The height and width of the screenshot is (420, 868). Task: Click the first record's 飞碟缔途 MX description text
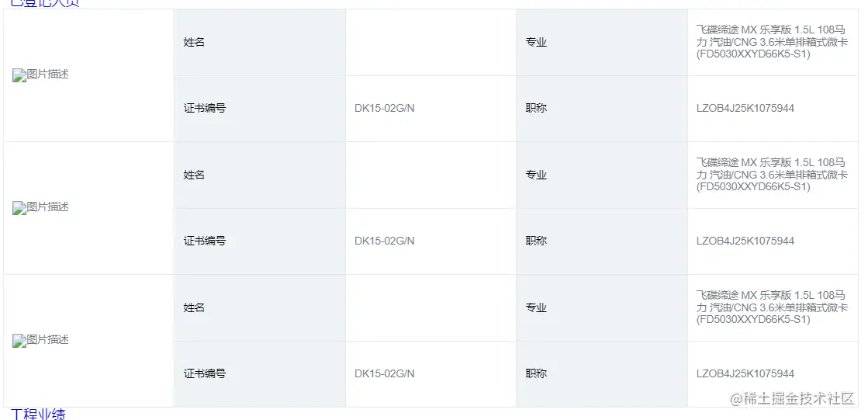pos(771,42)
